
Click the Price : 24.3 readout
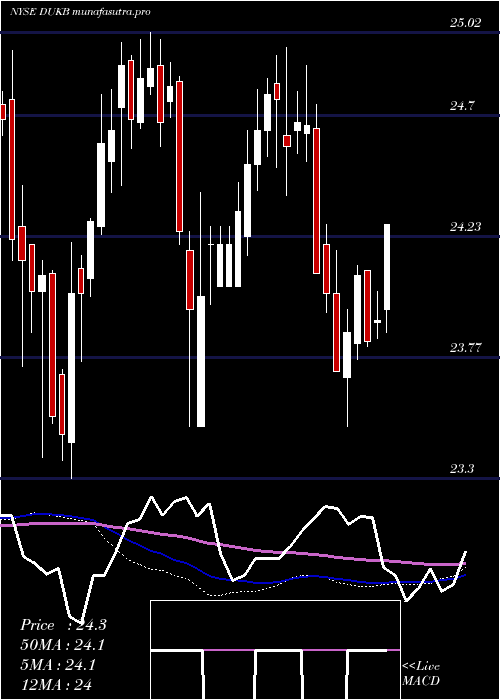63,625
